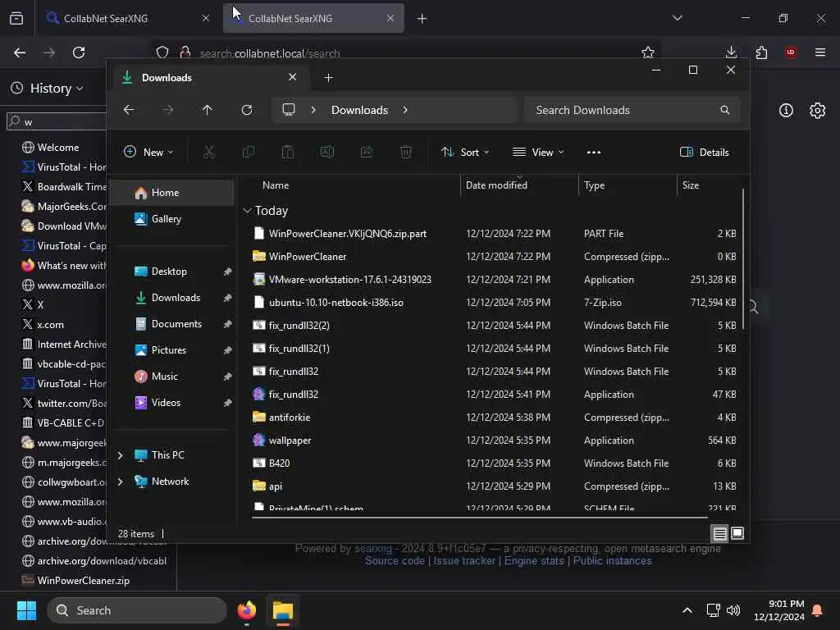This screenshot has width=840, height=630.
Task: Click the Paste clipboard icon in Explorer toolbar
Action: click(288, 153)
